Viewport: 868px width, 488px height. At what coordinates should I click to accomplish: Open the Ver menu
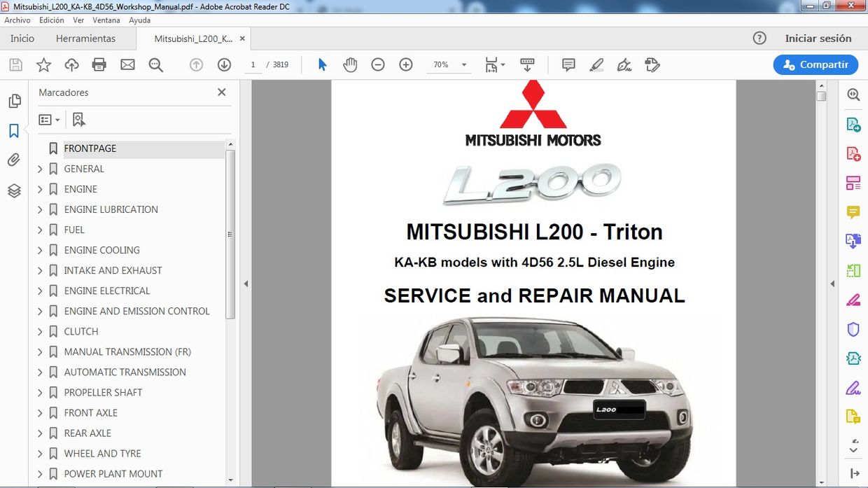[x=78, y=20]
